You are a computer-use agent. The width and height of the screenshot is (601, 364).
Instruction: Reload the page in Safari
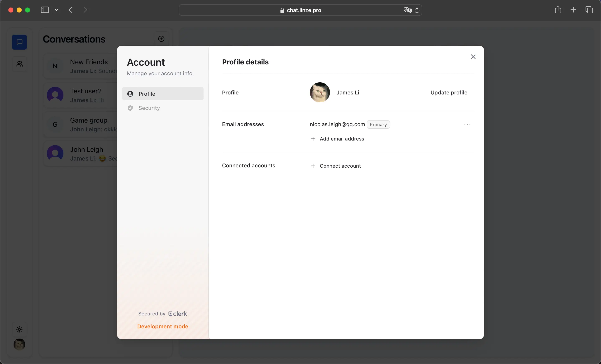[417, 10]
